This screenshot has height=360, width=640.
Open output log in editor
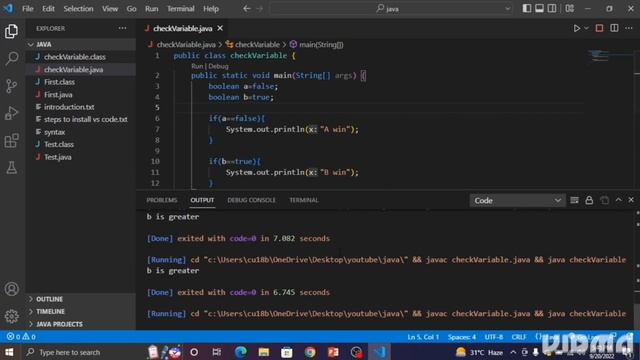[604, 200]
